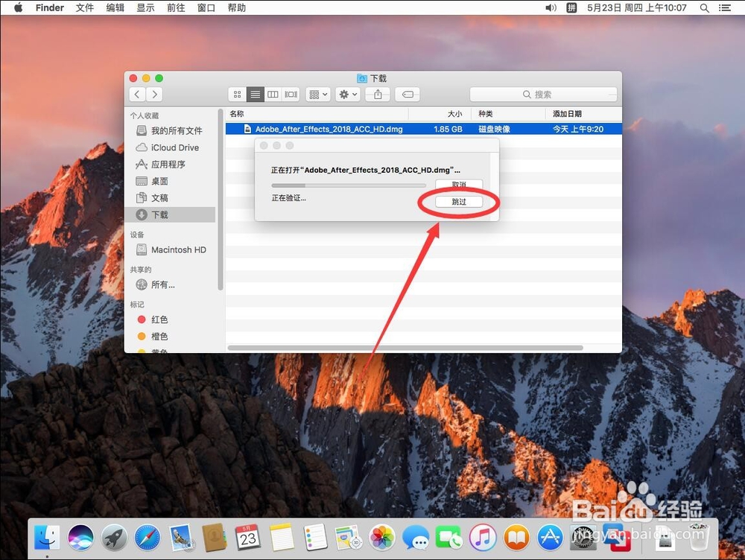Select the 红色 tag in the sidebar

coord(170,319)
